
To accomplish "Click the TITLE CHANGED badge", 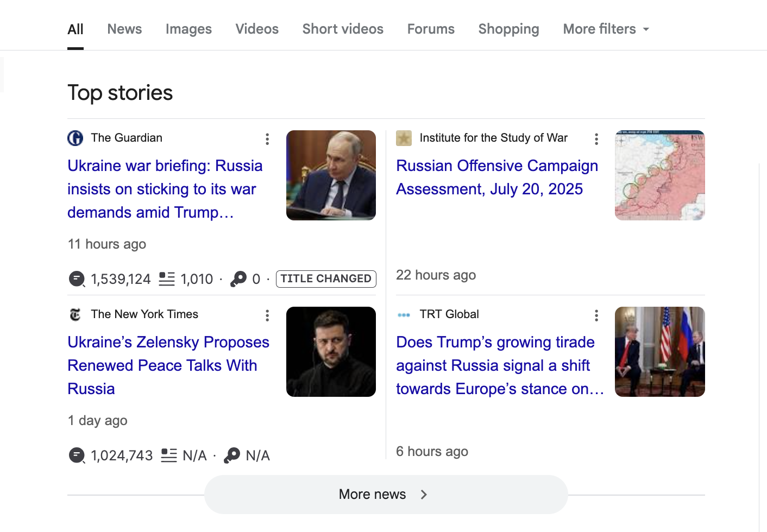I will (326, 278).
